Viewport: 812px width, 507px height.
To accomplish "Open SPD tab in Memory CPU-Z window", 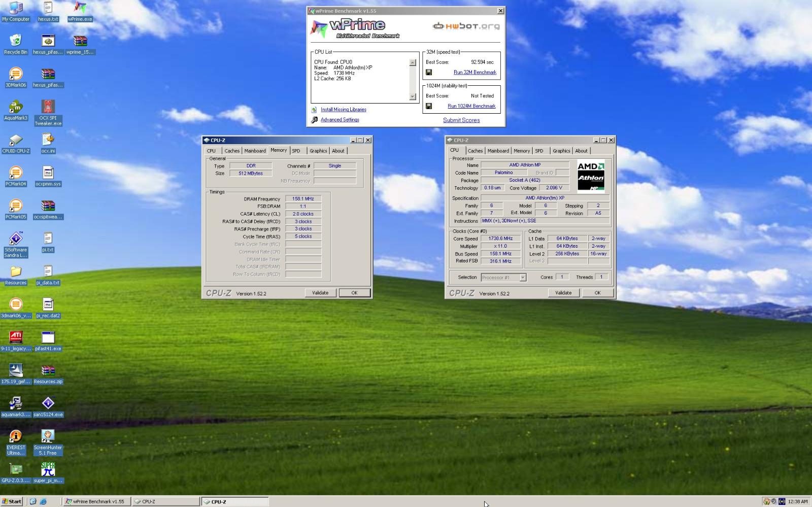I will [296, 151].
